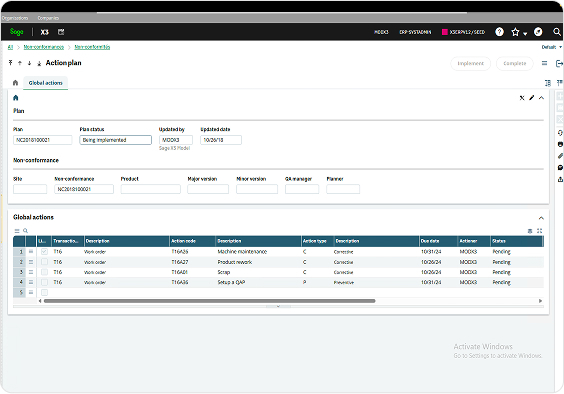Toggle checkbox on row 4 Setup a QAP
Viewport: 564px width, 394px height.
(44, 282)
